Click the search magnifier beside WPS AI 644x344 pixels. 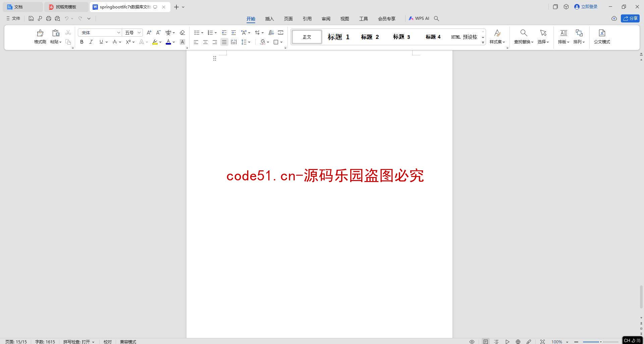[436, 18]
